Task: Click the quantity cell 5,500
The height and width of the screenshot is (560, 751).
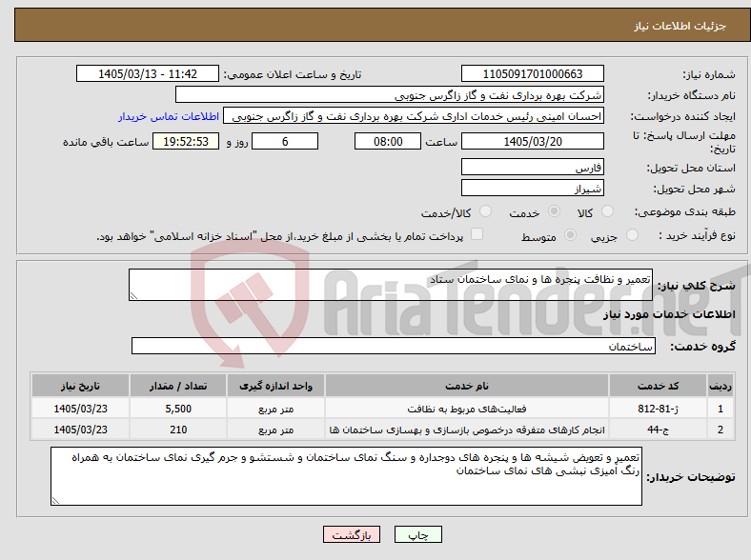Action: pos(178,409)
